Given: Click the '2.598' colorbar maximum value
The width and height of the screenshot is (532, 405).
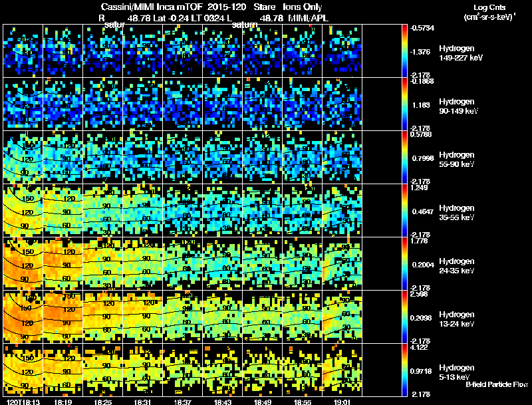Looking at the screenshot, I should click(419, 294).
